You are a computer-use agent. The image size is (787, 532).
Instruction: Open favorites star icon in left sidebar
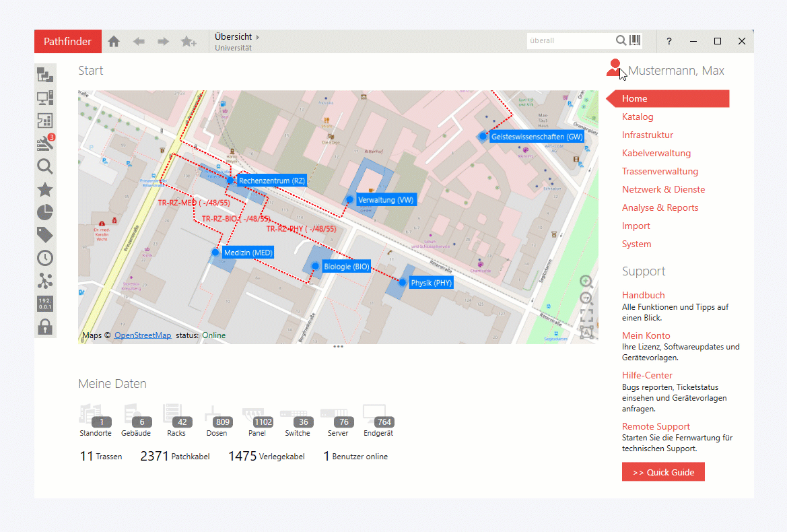click(45, 190)
